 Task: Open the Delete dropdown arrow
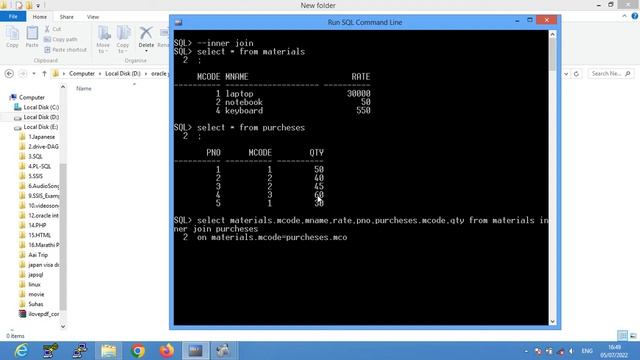click(146, 51)
